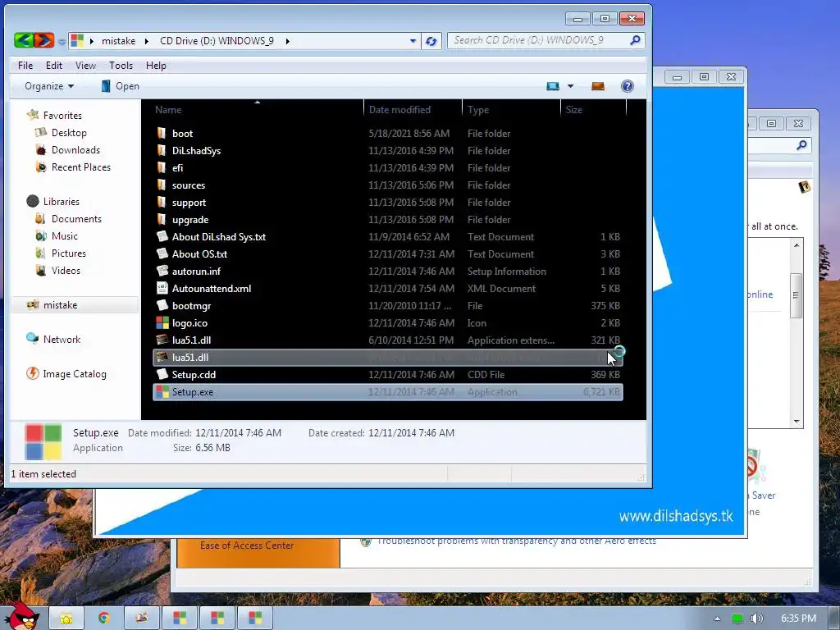Expand the arrow after WINDOWS_9 breadcrumb
Viewport: 840px width, 630px height.
(288, 41)
